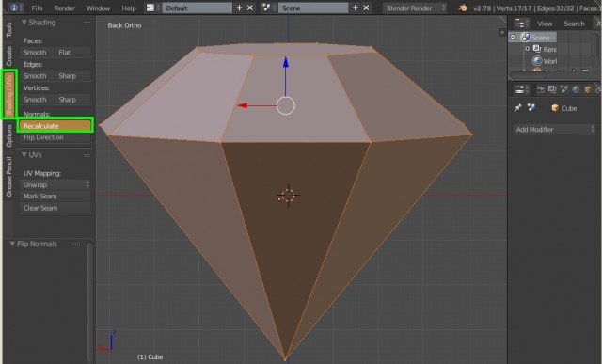Switch to the Tools tab
This screenshot has height=364, width=602.
(x=8, y=29)
